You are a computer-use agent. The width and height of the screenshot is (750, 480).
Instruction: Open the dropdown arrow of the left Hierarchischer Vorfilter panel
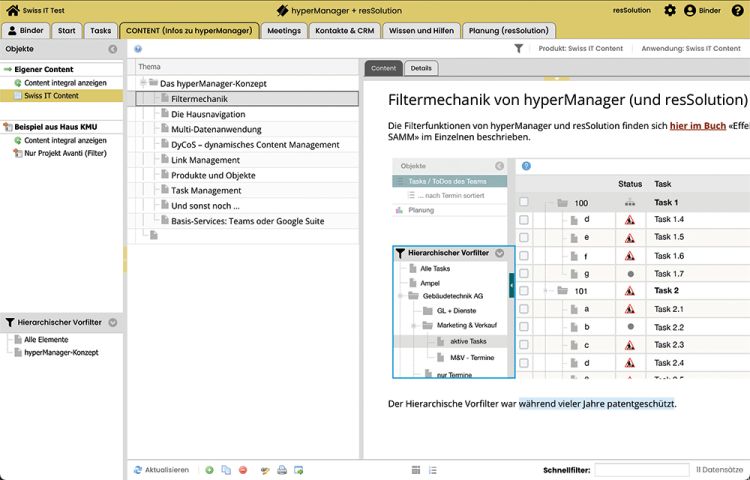tap(113, 322)
